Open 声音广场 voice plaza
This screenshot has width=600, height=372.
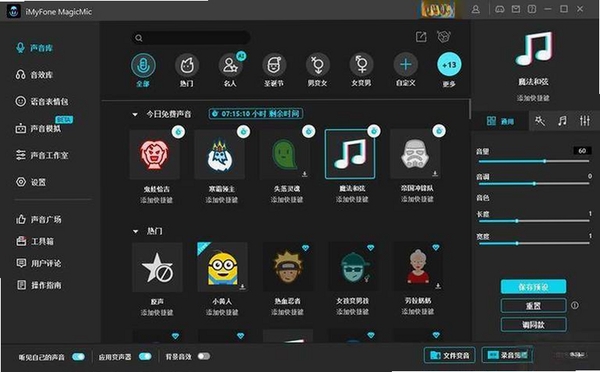38,219
